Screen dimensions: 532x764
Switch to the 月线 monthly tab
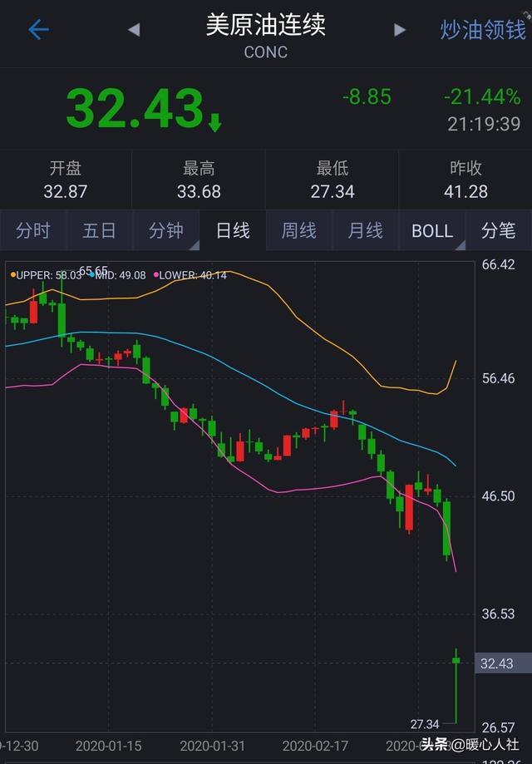tap(366, 230)
